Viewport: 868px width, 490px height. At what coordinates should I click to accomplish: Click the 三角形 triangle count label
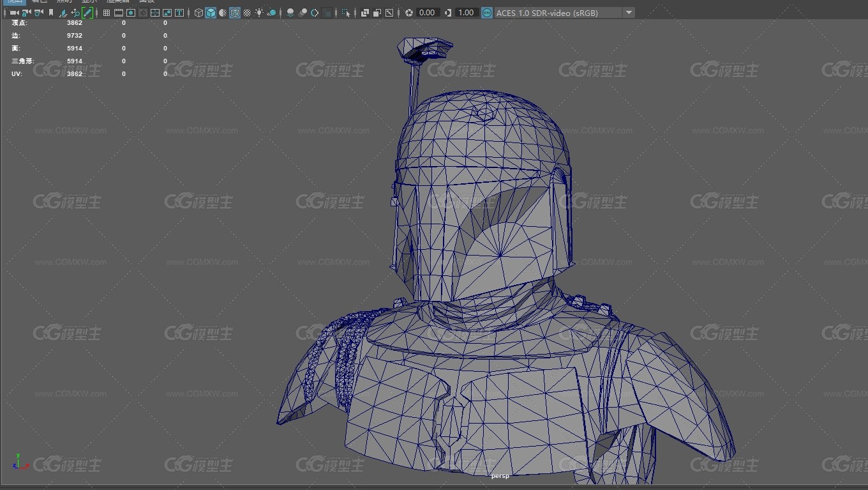pos(23,61)
